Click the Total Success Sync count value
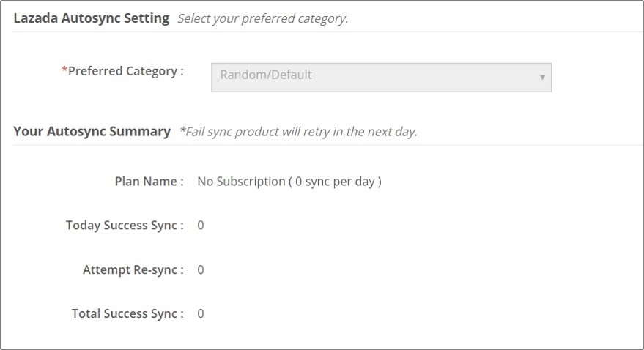The width and height of the screenshot is (644, 350). (201, 314)
